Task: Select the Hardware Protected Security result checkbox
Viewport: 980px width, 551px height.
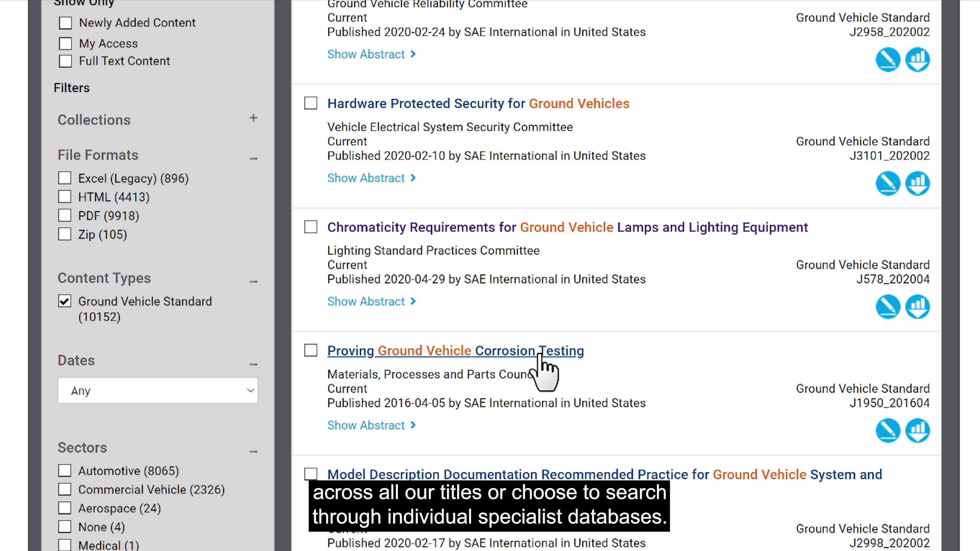Action: pyautogui.click(x=310, y=103)
